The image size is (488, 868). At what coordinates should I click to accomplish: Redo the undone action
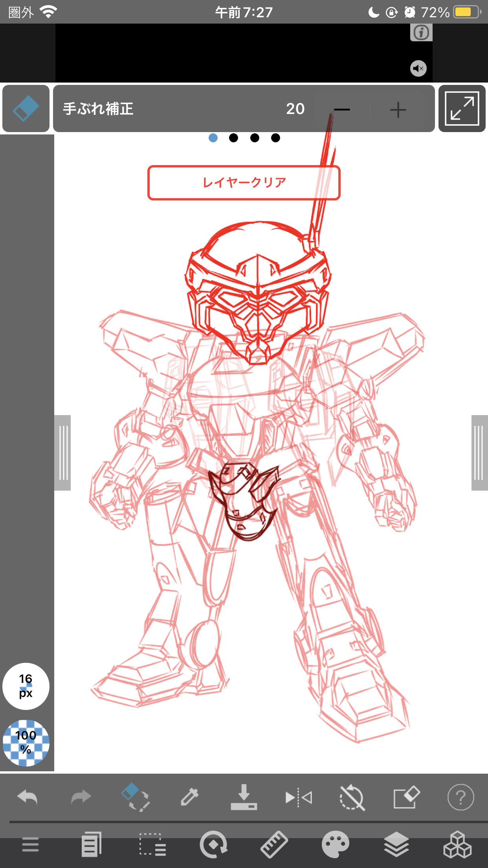click(81, 798)
